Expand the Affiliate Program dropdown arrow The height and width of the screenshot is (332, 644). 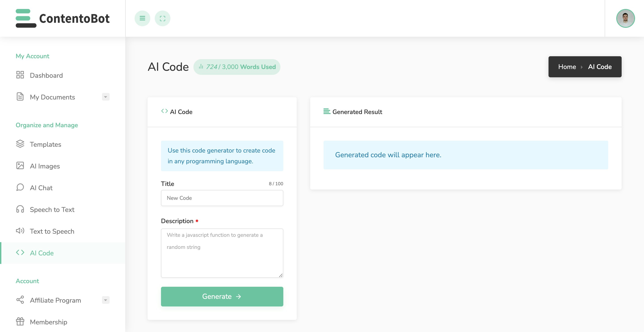click(106, 300)
